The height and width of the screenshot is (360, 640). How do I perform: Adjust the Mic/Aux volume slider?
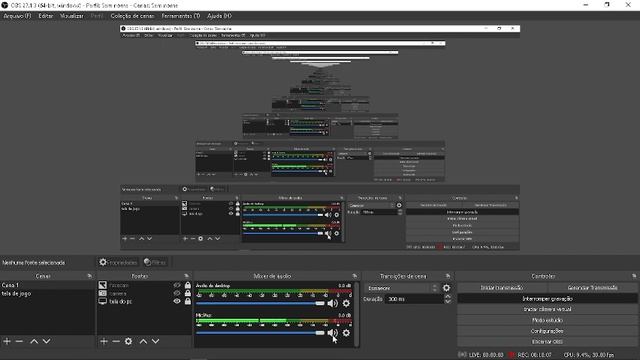pyautogui.click(x=260, y=333)
